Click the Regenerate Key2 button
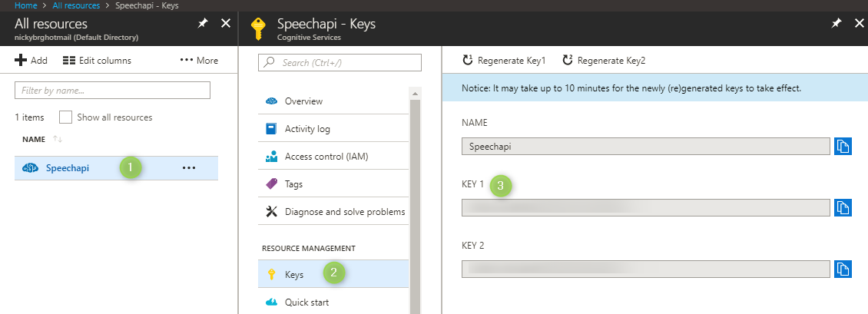The height and width of the screenshot is (314, 868). click(x=604, y=60)
